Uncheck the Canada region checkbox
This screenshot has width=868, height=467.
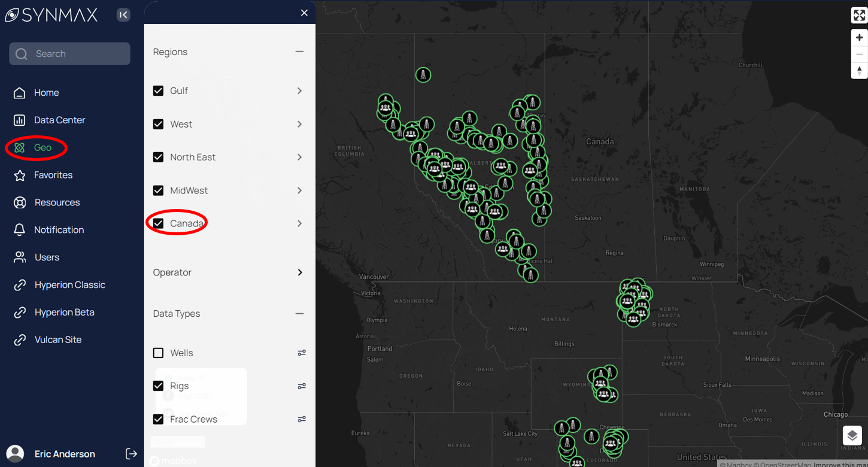159,223
